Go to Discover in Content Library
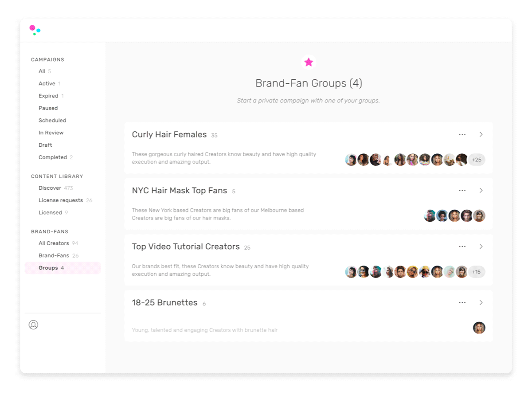Screen dimensions: 532x407 50,188
